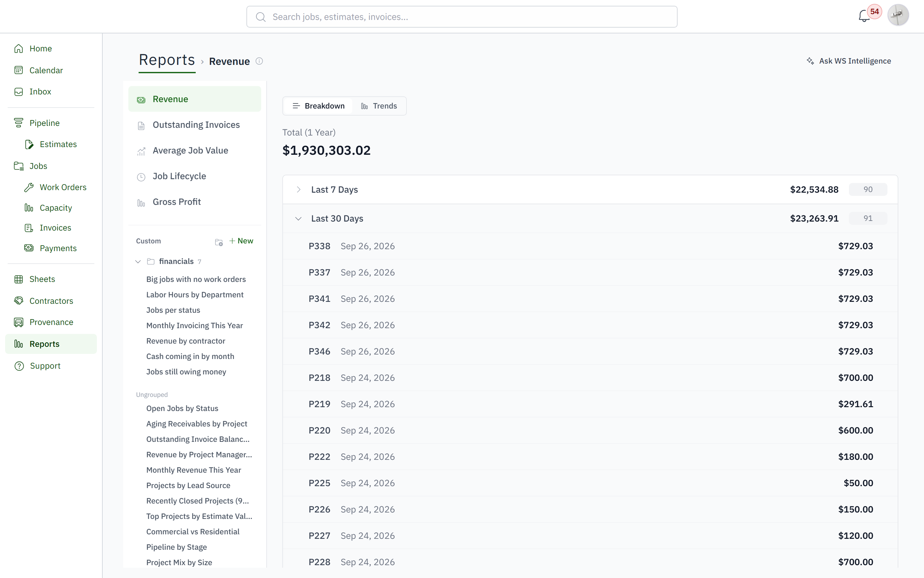Open the Average Job Value report
Screen dimensions: 924x578
coord(195,151)
